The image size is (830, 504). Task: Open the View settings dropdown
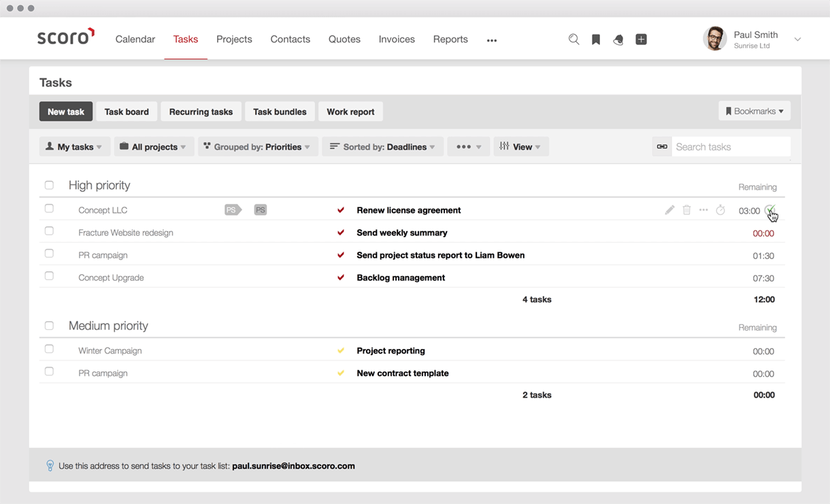click(521, 147)
